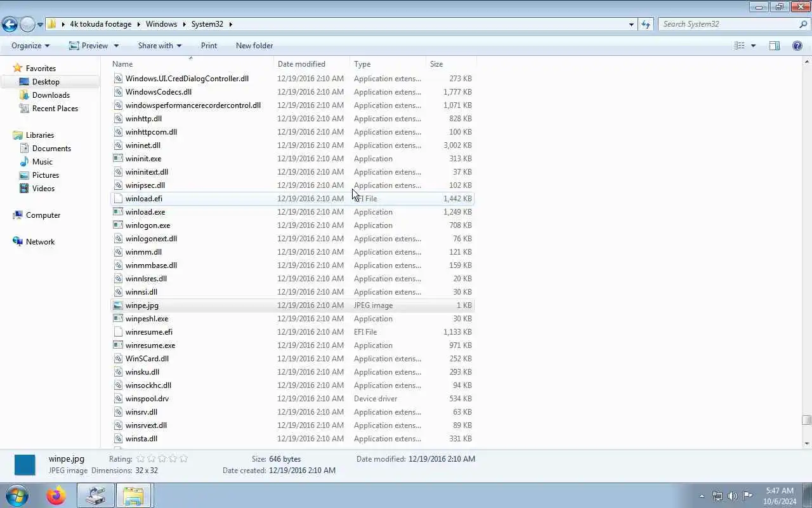Viewport: 812px width, 508px height.
Task: Select Libraries in the navigation pane
Action: (x=40, y=135)
